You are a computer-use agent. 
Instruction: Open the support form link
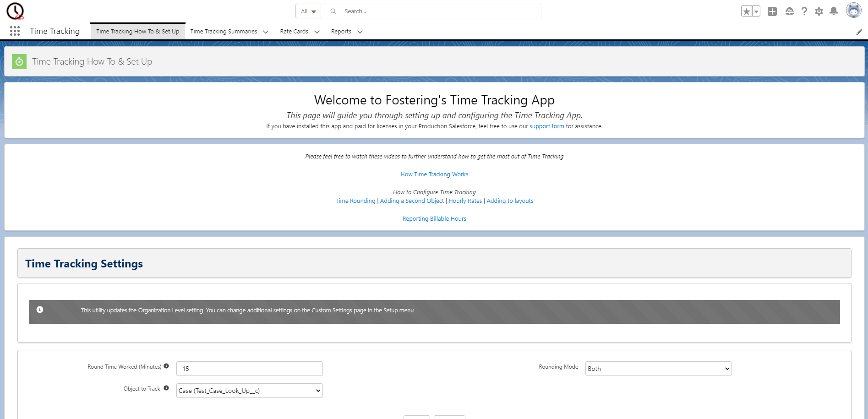pos(546,126)
